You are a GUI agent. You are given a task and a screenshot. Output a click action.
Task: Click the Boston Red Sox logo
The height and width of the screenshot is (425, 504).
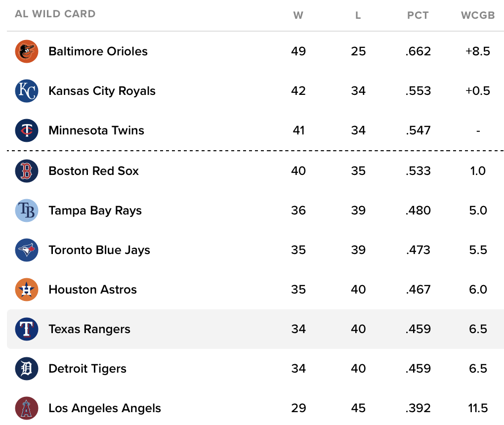(27, 171)
